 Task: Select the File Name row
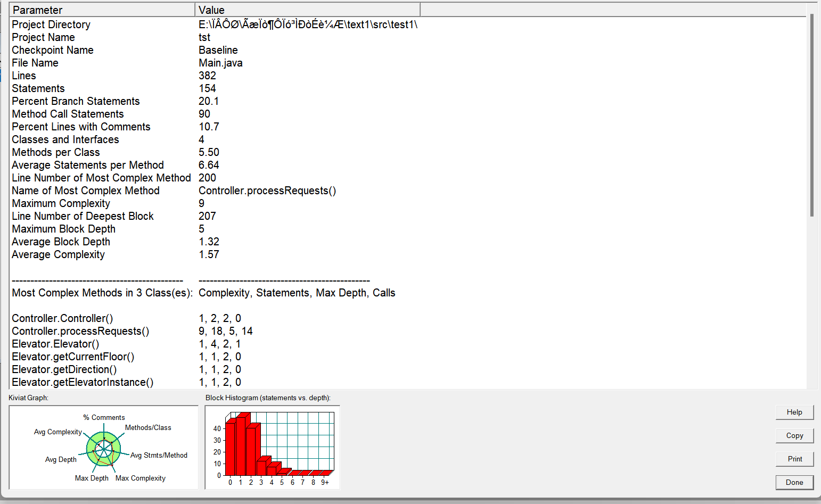(408, 63)
